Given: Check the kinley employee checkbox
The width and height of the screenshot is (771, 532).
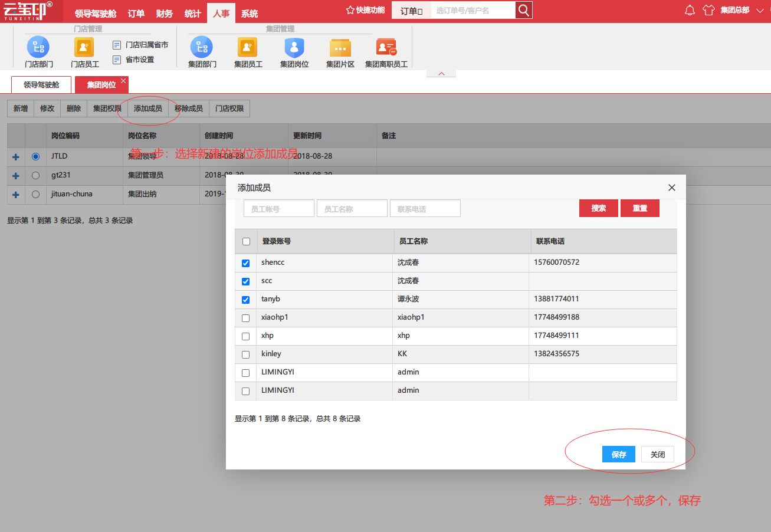Looking at the screenshot, I should click(246, 354).
